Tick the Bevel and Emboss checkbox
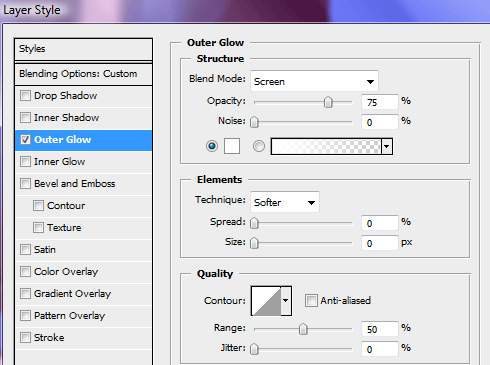Screen dimensions: 490x365 coord(25,184)
